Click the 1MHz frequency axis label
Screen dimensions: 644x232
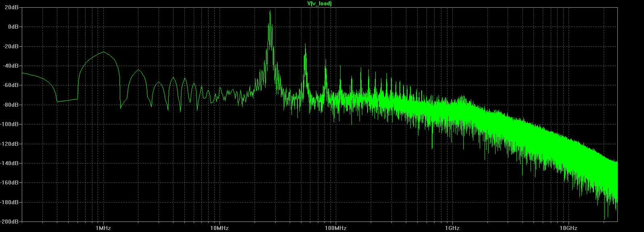pyautogui.click(x=103, y=228)
